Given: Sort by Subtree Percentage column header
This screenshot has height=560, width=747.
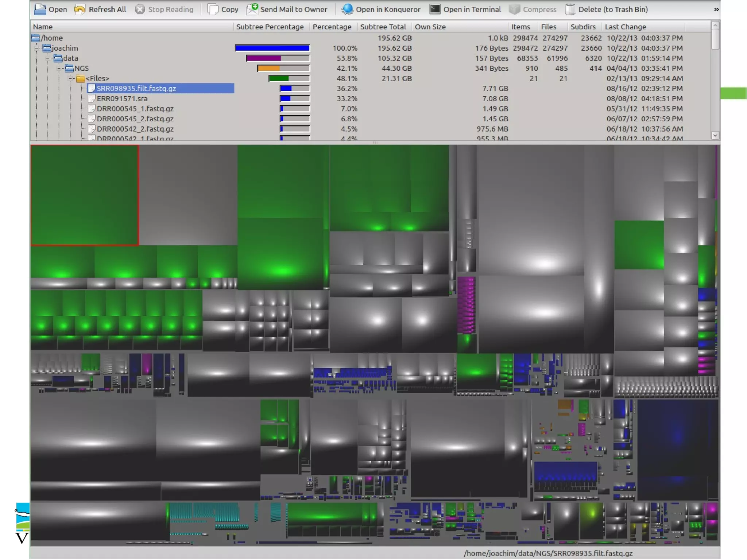Looking at the screenshot, I should [270, 27].
